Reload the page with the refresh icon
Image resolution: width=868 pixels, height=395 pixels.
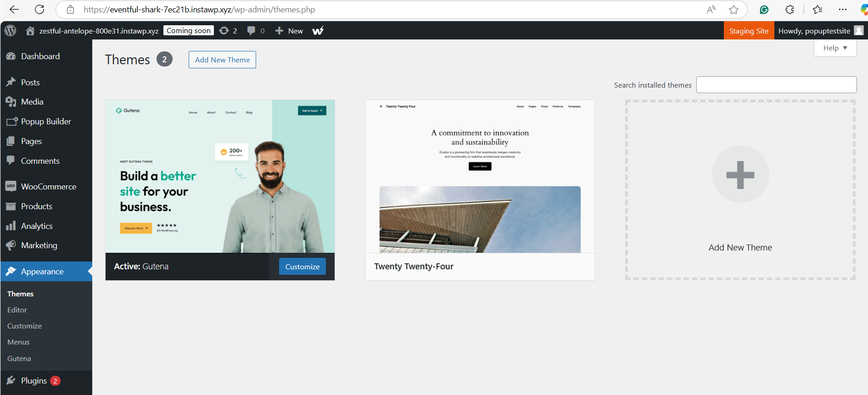(39, 10)
